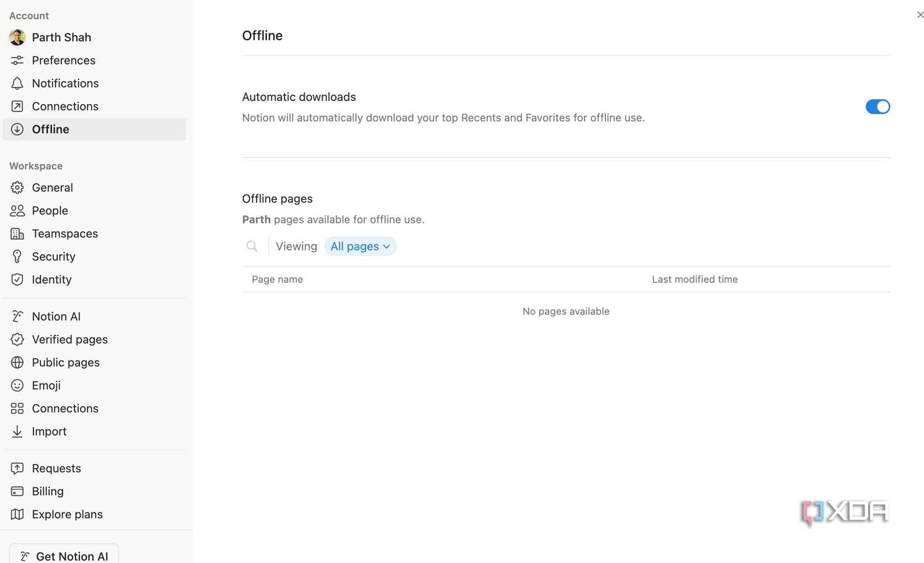Disable the Automatic downloads toggle
The width and height of the screenshot is (924, 563).
click(x=878, y=106)
